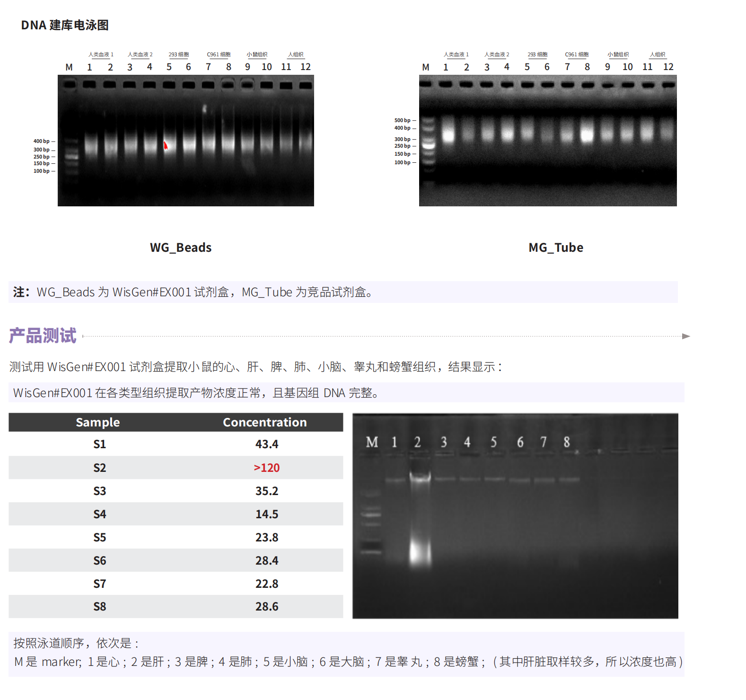Viewport: 746px width, 700px height.
Task: Click the highlighted line WisGen#EX001 在各类型组织
Action: (x=196, y=393)
